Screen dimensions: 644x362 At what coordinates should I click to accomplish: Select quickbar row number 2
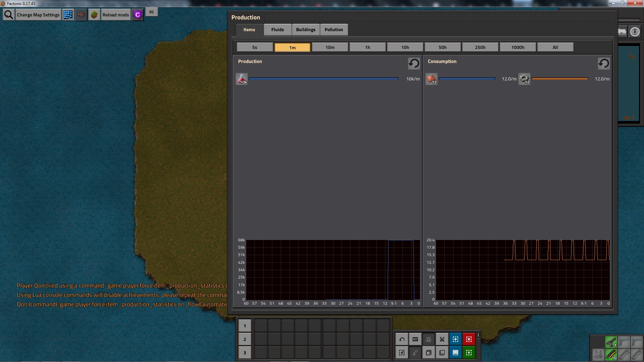[x=245, y=339]
